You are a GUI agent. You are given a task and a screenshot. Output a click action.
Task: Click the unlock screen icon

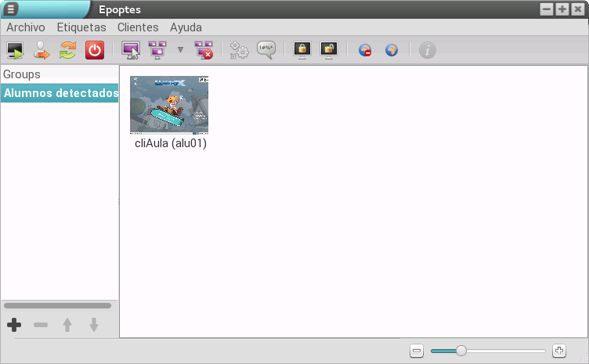pyautogui.click(x=328, y=51)
